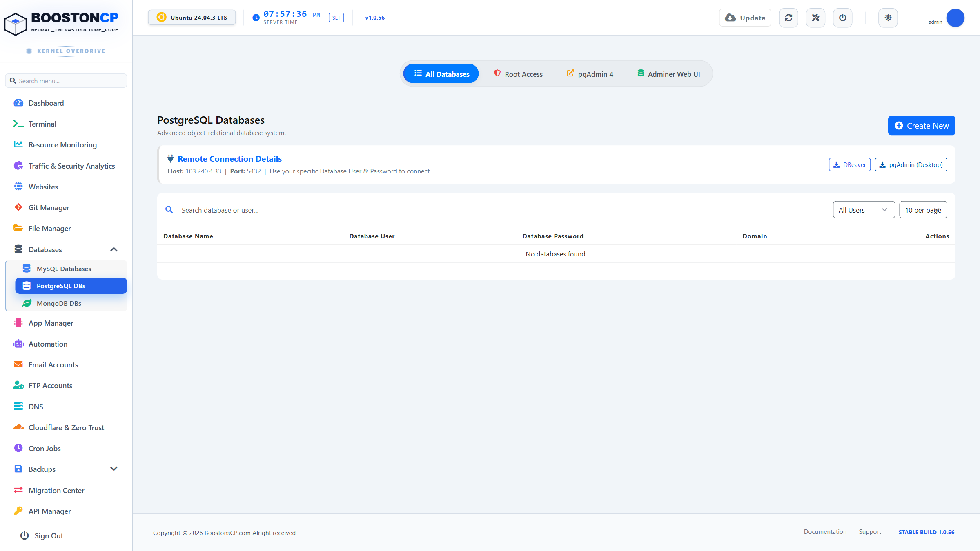Switch to the All Databases tab

point(441,74)
